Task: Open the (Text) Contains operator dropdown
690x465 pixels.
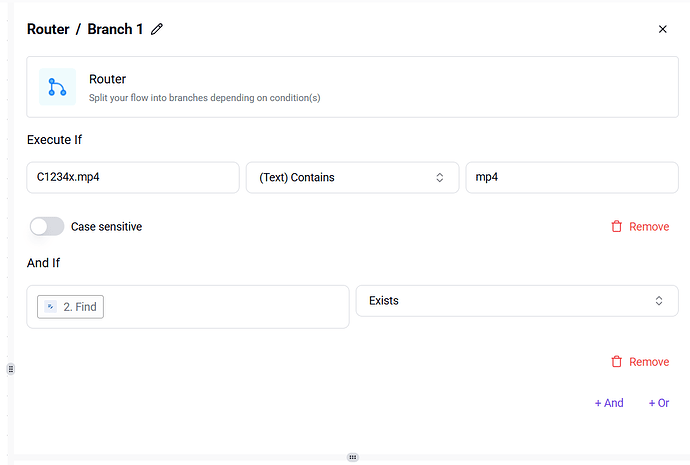Action: pos(352,177)
